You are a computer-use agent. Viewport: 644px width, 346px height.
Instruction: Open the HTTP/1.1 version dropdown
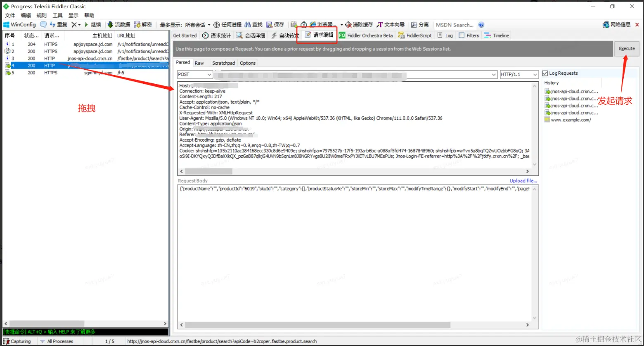519,74
